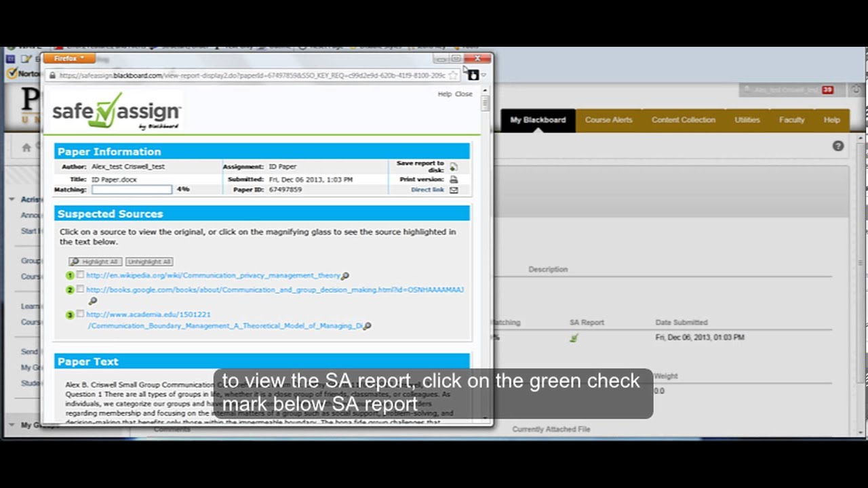Click the Help link in SafeAssign report
The height and width of the screenshot is (488, 868).
click(x=444, y=94)
